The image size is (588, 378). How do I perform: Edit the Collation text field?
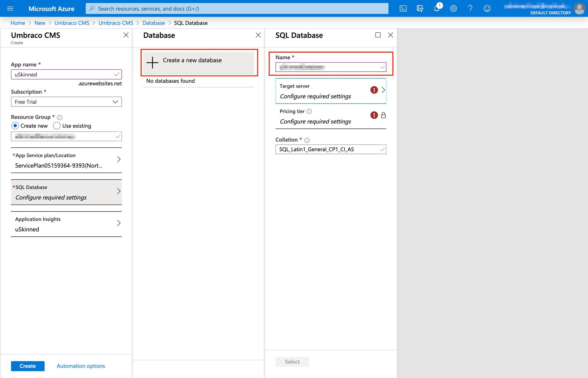click(331, 150)
